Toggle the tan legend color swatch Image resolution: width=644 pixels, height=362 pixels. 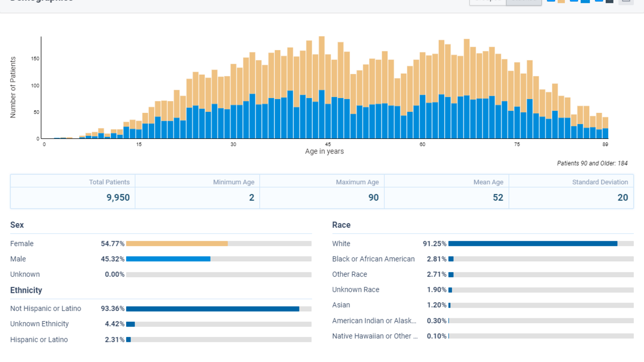[x=560, y=2]
